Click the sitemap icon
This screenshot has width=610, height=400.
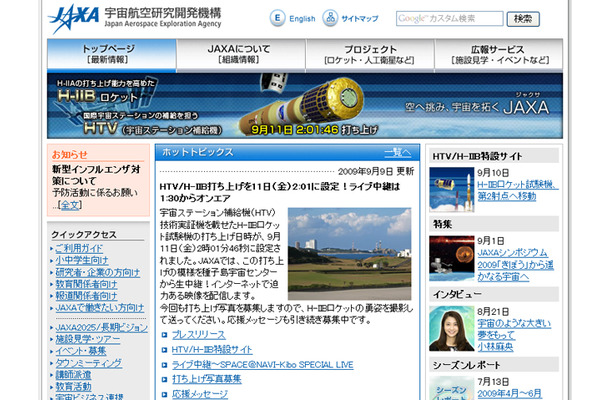pos(330,18)
